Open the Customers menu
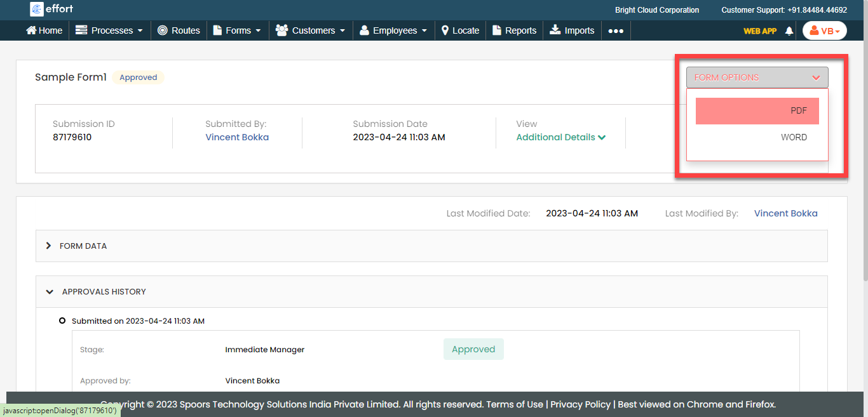 [310, 30]
